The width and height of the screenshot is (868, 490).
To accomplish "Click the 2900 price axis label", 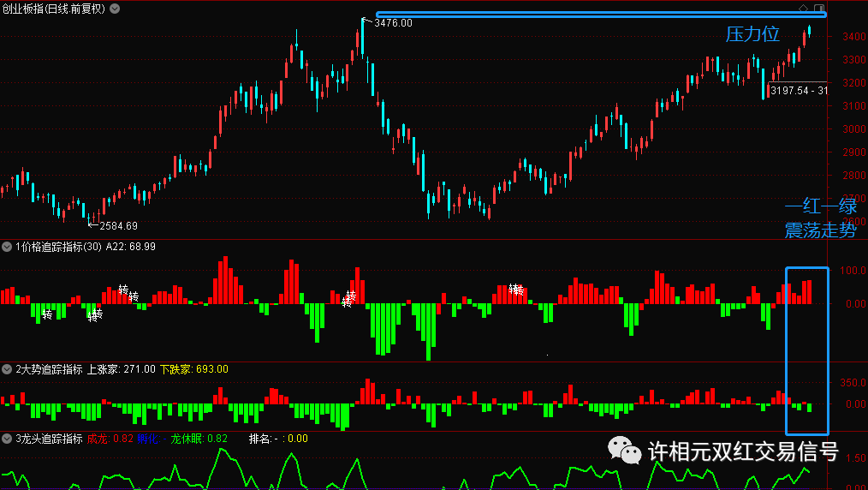I will point(854,152).
